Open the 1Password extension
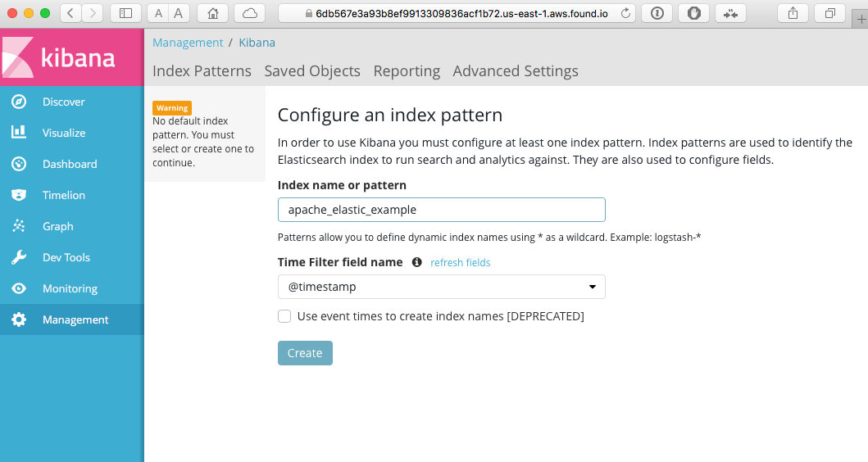 coord(657,13)
